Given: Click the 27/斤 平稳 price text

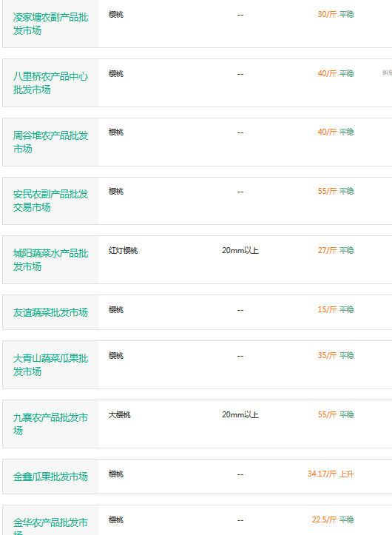Looking at the screenshot, I should point(336,250).
